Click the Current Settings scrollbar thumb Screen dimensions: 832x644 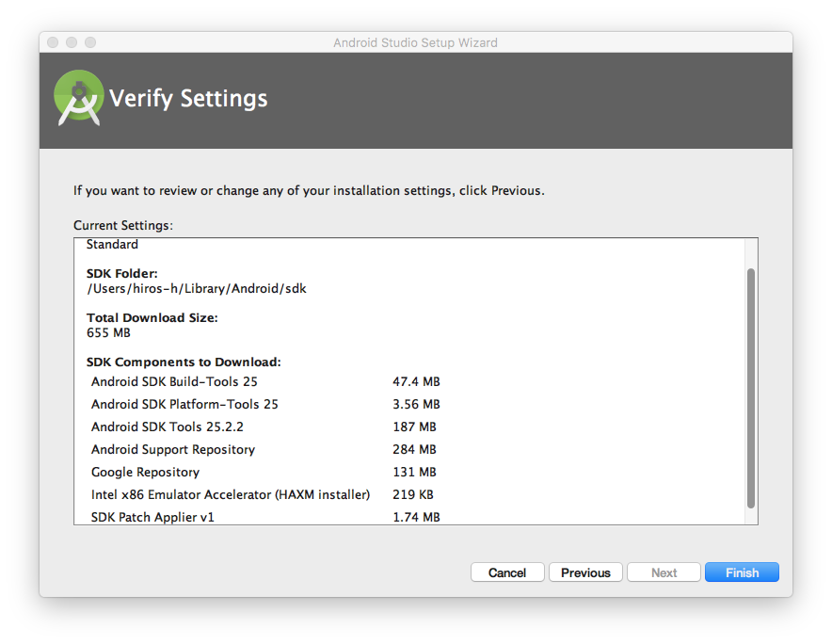pyautogui.click(x=751, y=388)
